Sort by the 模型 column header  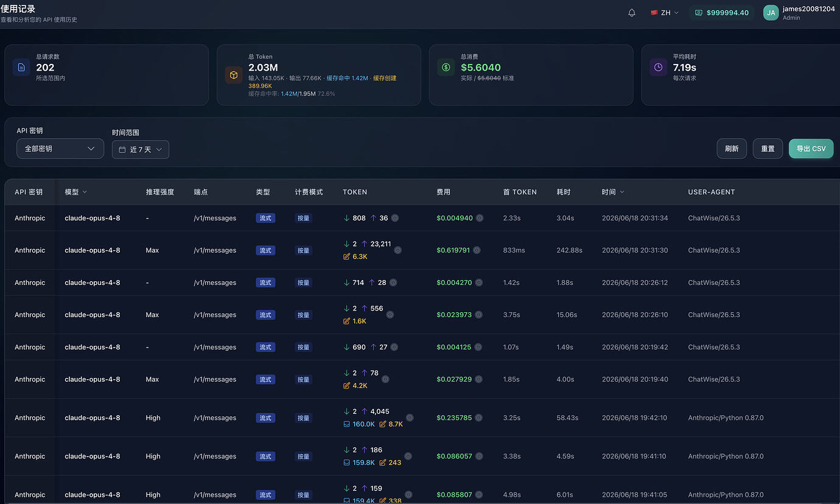pos(76,192)
